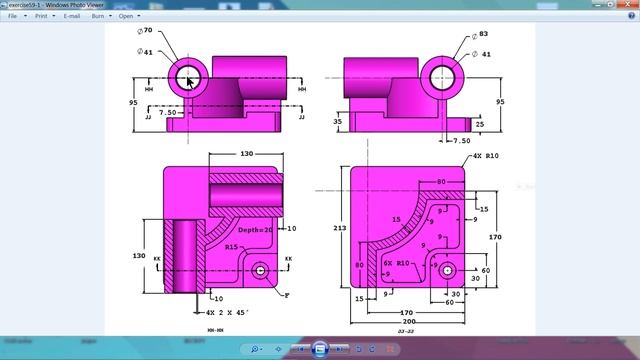Rotate the image clockwise
Screen dimensions: 640x360
[372, 349]
